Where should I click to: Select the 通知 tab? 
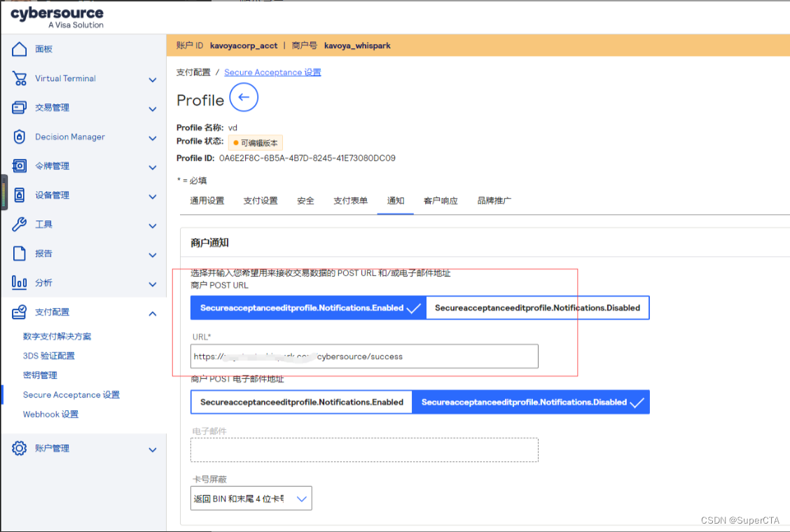click(396, 200)
